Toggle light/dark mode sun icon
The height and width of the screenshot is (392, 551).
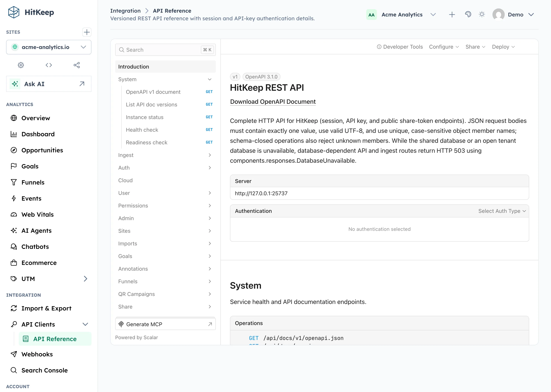click(482, 15)
